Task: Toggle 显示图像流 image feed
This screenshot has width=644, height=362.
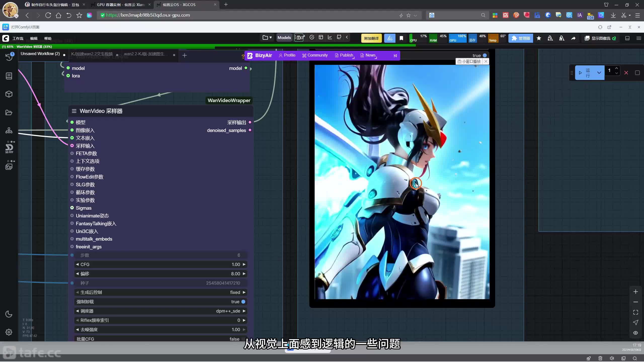Action: pyautogui.click(x=600, y=38)
